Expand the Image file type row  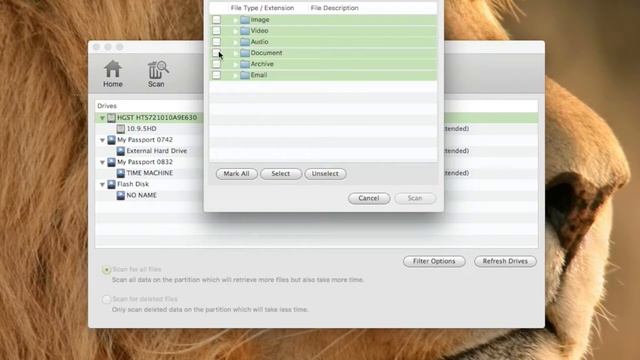235,20
